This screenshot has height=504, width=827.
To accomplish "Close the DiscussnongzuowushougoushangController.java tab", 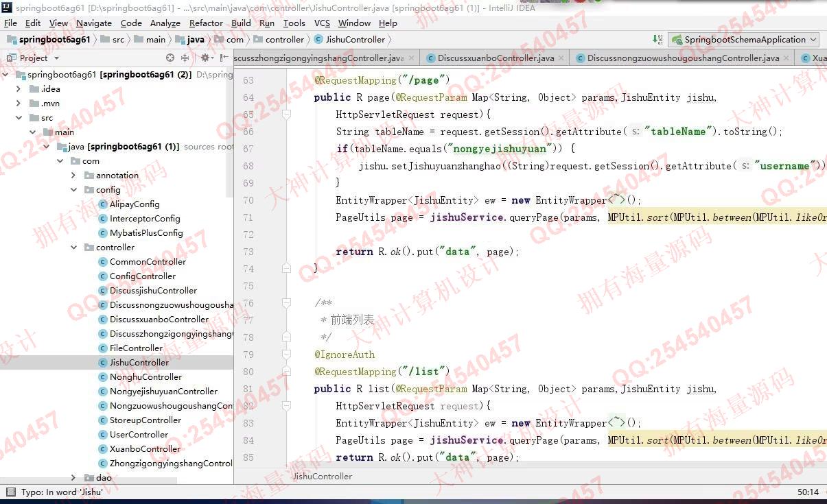I will pos(786,58).
